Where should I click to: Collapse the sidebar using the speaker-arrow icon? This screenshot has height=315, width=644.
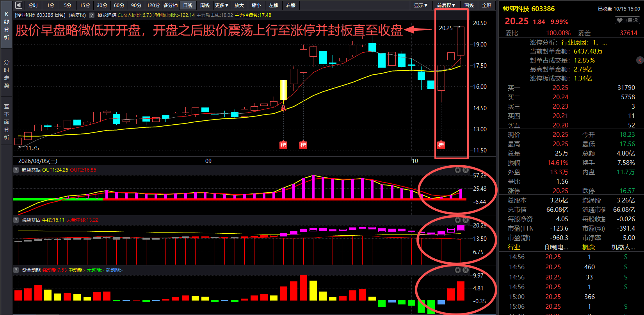tap(18, 5)
